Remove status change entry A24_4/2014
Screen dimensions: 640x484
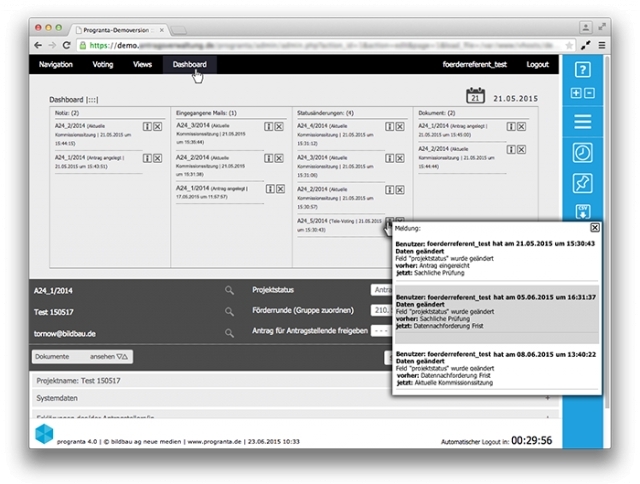[400, 127]
